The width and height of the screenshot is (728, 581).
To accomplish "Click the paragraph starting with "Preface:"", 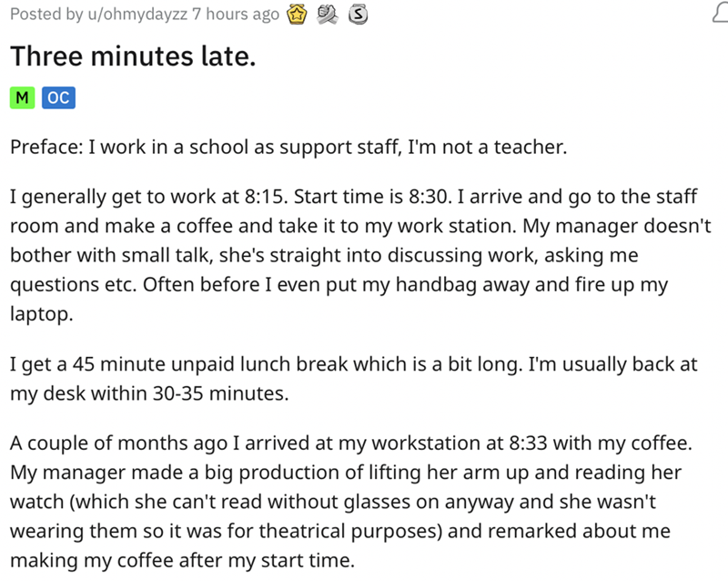I will tap(288, 148).
